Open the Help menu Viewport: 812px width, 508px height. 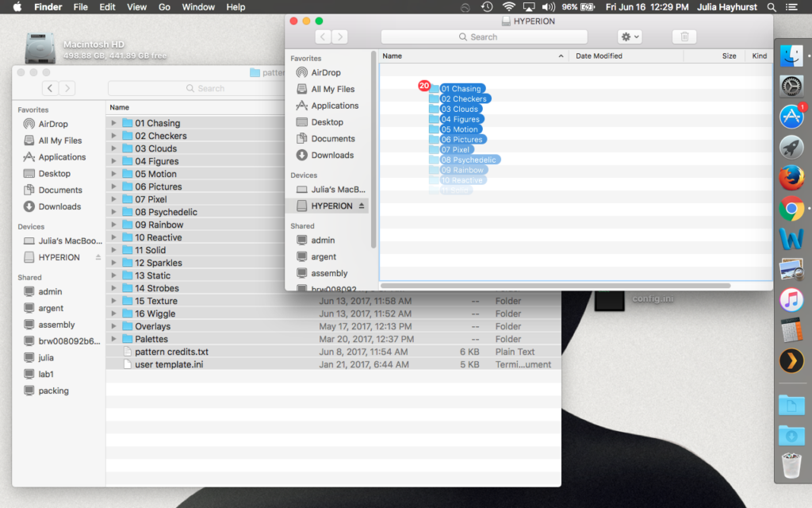point(236,6)
